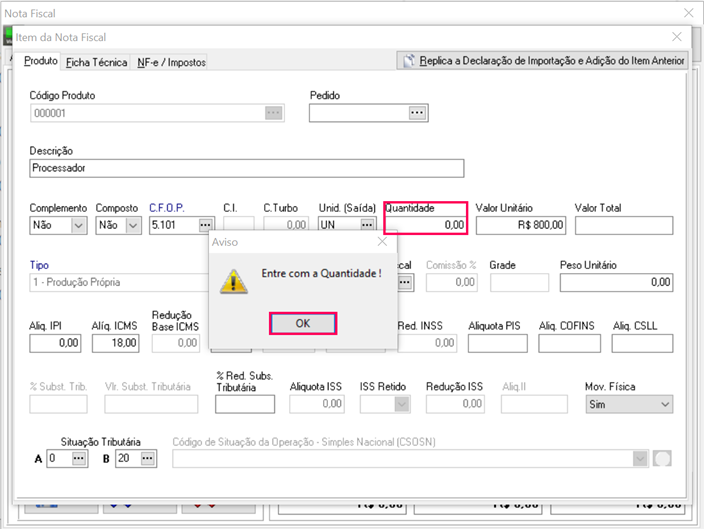Close the Aviso warning dialog
The width and height of the screenshot is (704, 529).
(x=381, y=241)
